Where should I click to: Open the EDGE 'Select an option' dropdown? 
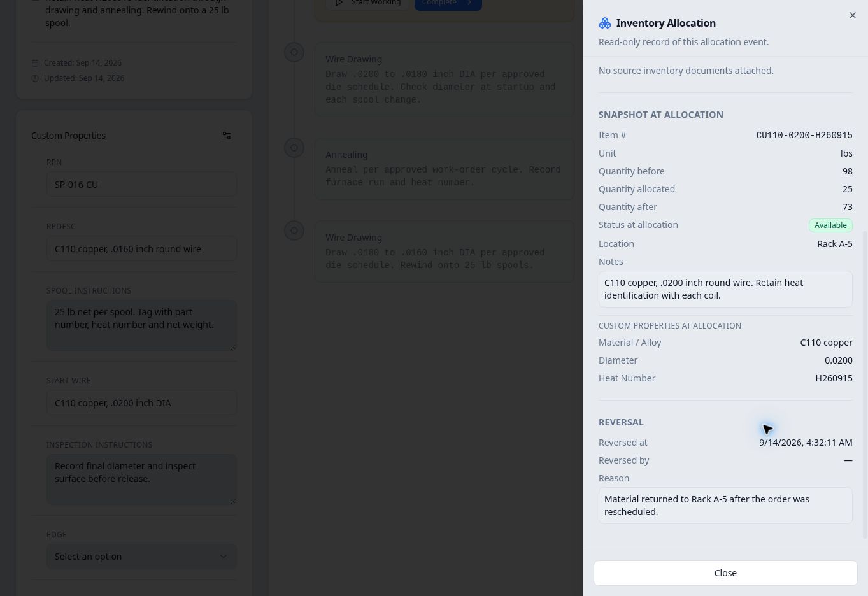141,557
